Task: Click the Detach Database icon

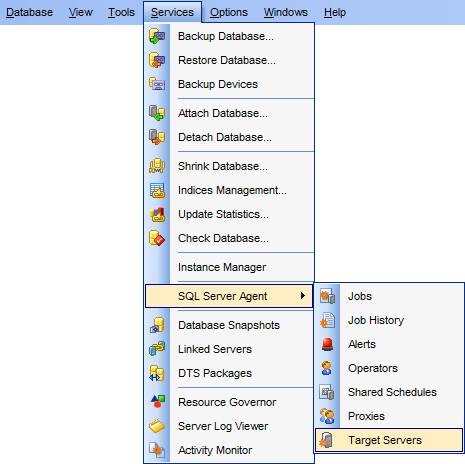Action: click(157, 137)
